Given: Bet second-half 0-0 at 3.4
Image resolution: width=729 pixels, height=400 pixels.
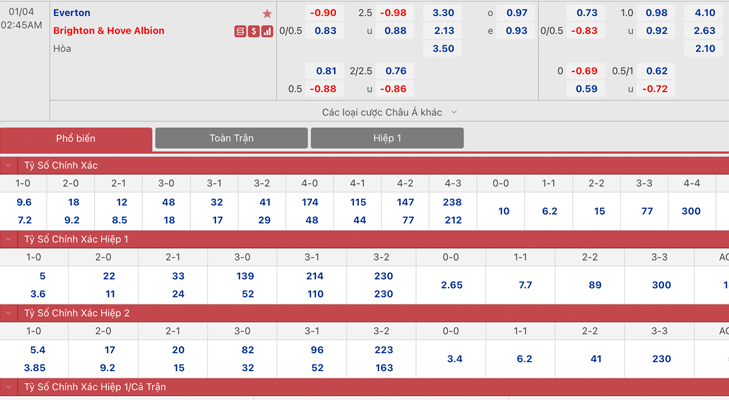Looking at the screenshot, I should 454,359.
